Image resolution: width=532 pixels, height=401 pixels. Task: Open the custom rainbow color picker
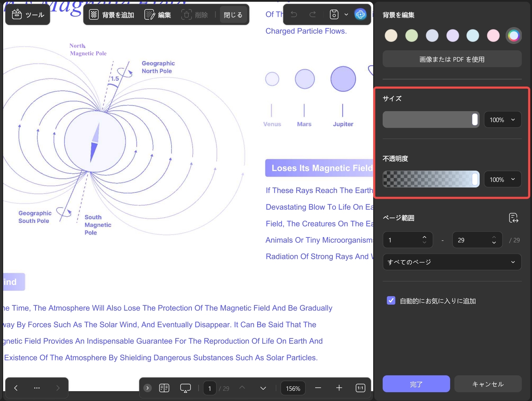point(514,36)
